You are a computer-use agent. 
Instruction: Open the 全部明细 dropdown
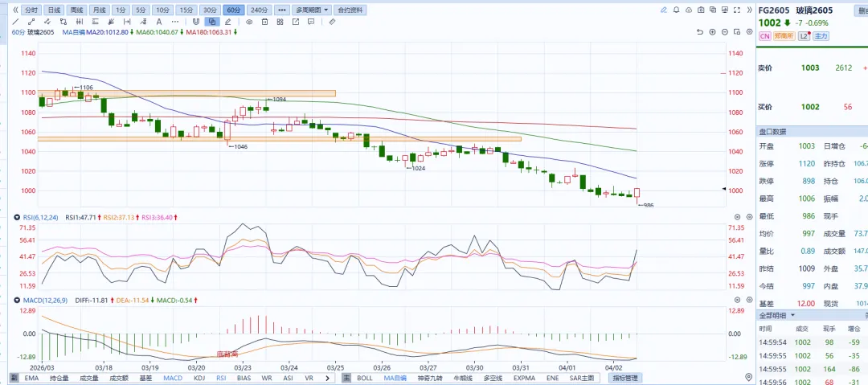tap(777, 314)
